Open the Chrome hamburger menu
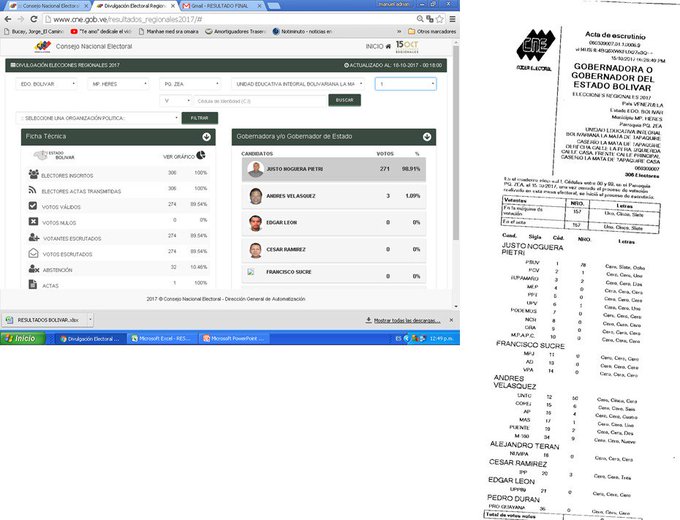The width and height of the screenshot is (680, 520). coord(452,19)
